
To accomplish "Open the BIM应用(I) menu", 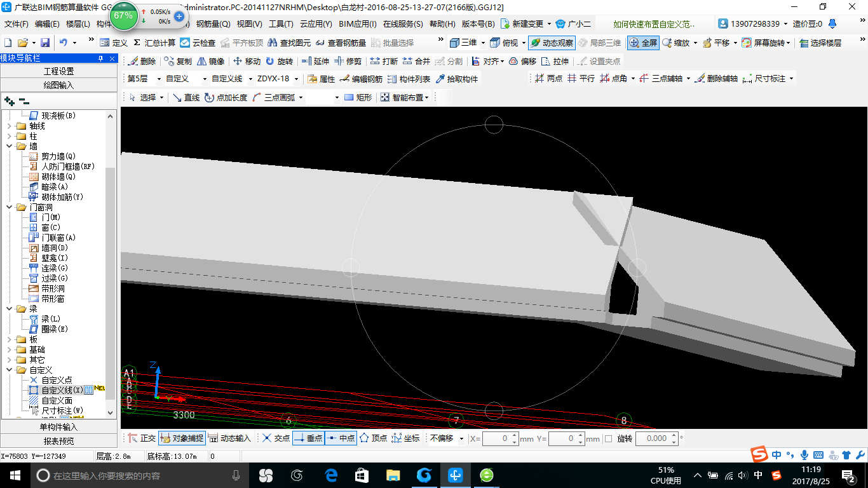I will (358, 24).
